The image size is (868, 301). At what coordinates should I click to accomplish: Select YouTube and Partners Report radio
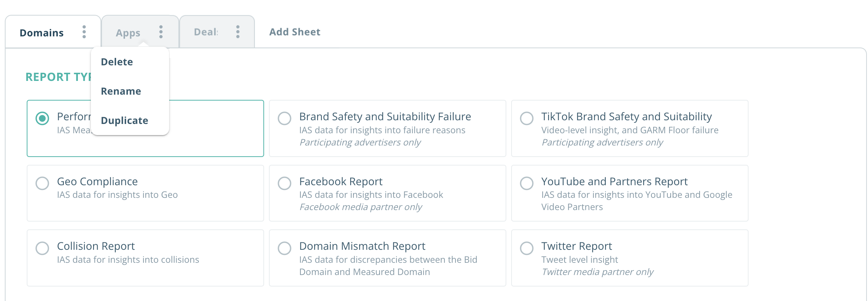tap(527, 183)
